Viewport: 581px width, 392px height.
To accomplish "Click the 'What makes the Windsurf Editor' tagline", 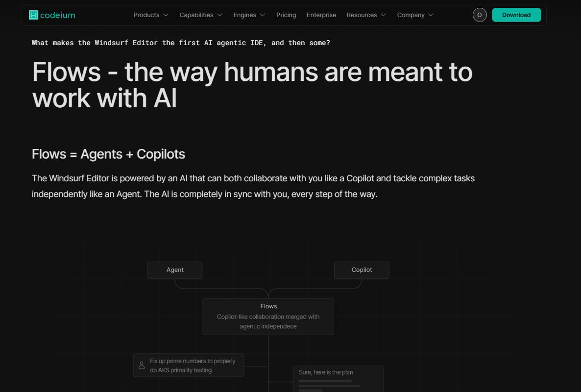I will (x=181, y=43).
